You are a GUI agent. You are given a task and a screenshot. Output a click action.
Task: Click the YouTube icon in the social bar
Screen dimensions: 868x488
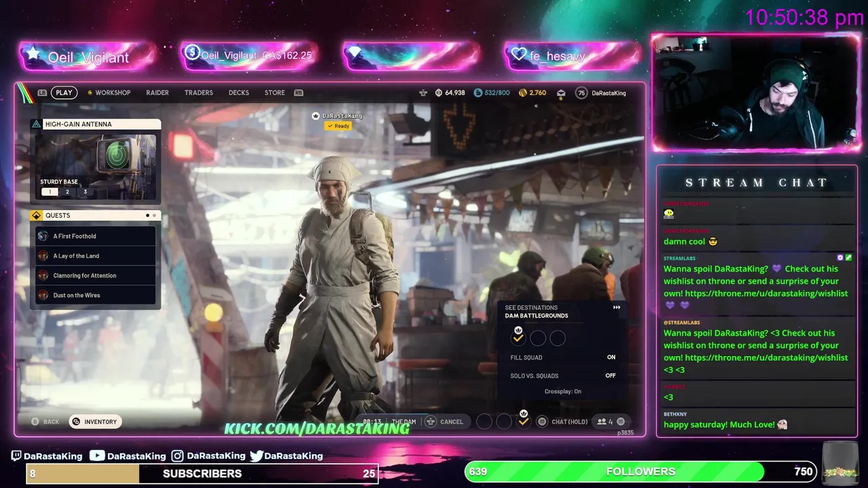97,456
